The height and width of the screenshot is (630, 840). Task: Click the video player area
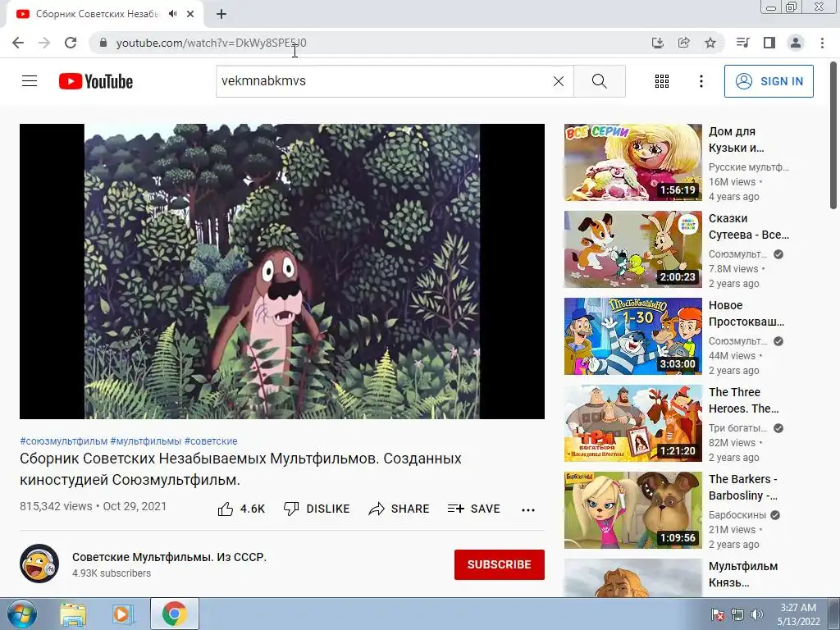click(282, 272)
